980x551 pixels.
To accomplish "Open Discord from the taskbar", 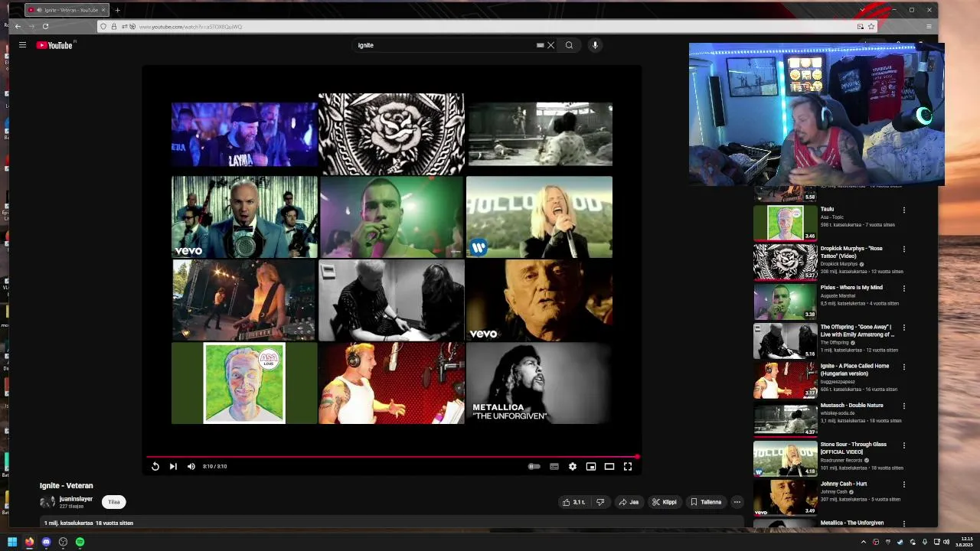I will (46, 542).
